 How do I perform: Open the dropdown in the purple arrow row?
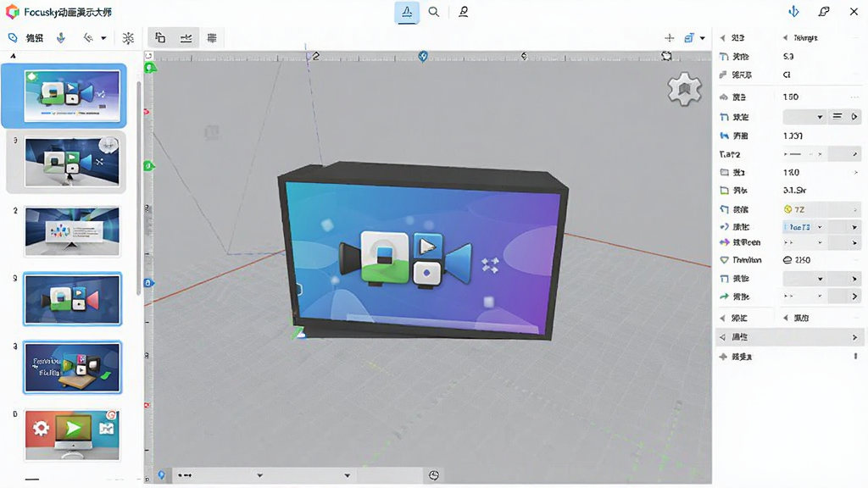coord(804,242)
